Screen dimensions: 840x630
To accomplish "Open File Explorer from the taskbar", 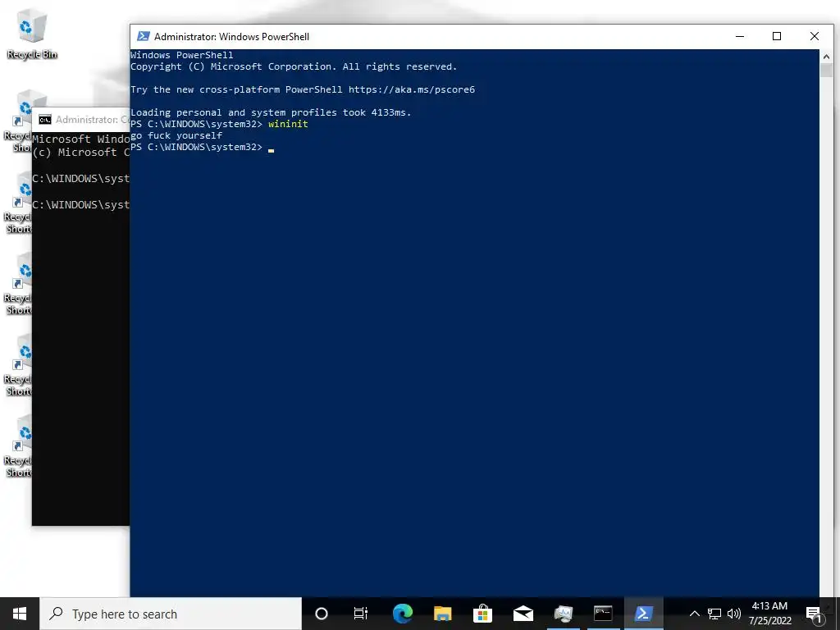I will pos(442,614).
